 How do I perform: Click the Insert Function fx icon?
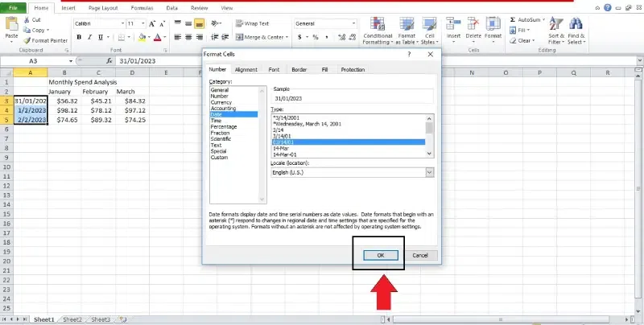point(109,60)
